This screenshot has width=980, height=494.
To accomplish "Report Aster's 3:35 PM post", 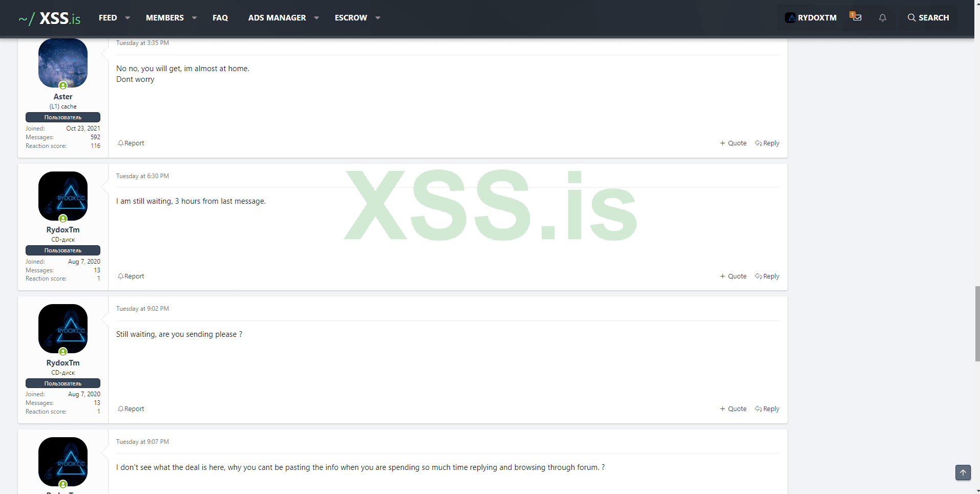I will 131,143.
